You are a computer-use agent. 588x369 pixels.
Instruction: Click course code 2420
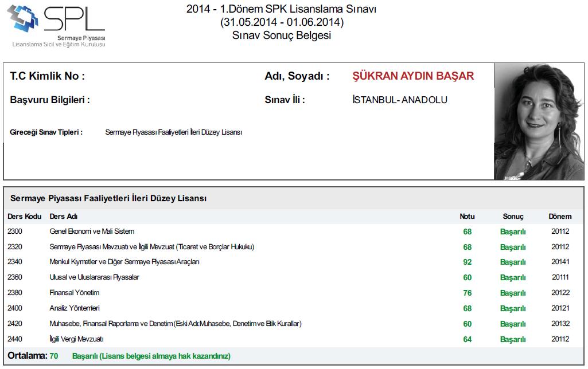coord(14,324)
